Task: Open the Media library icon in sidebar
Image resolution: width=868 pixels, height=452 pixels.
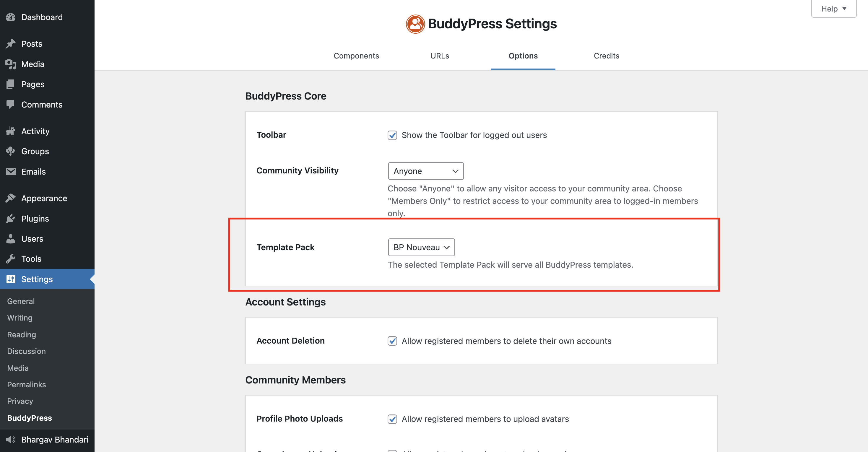Action: coord(11,64)
